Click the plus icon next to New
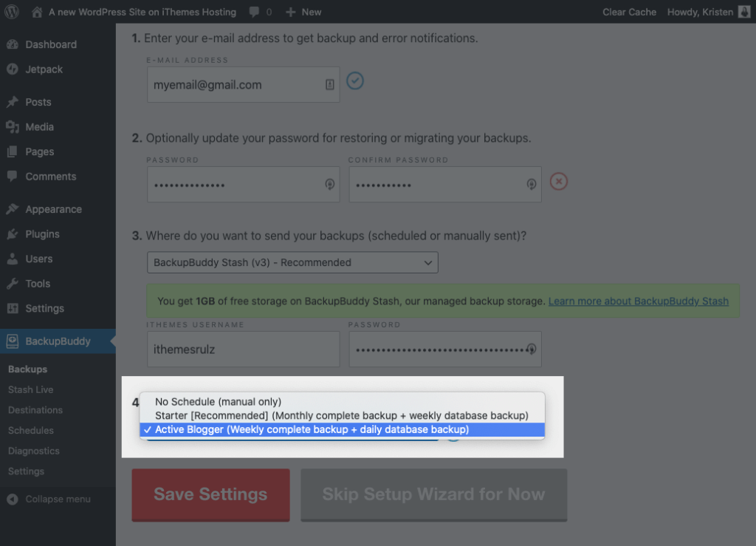756x546 pixels. tap(290, 12)
